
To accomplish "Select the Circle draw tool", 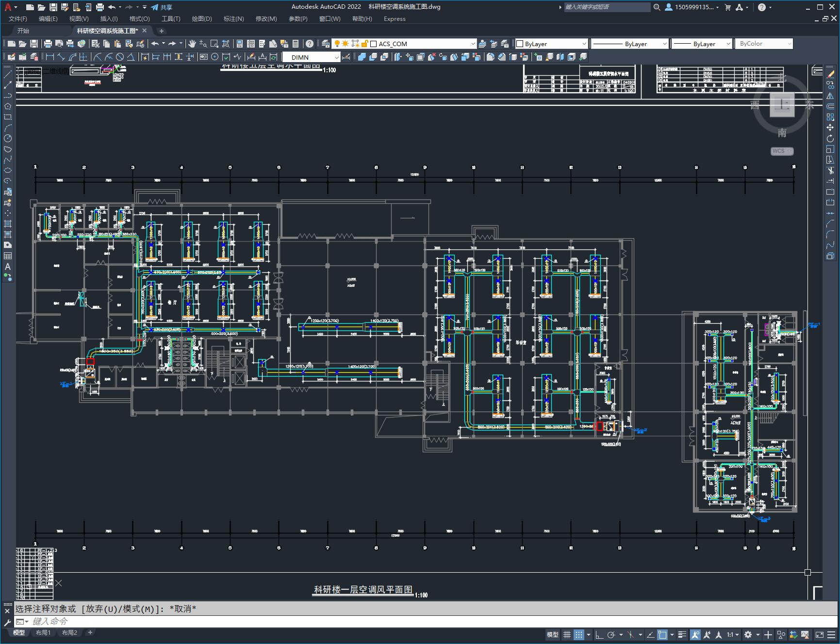I will [x=7, y=139].
